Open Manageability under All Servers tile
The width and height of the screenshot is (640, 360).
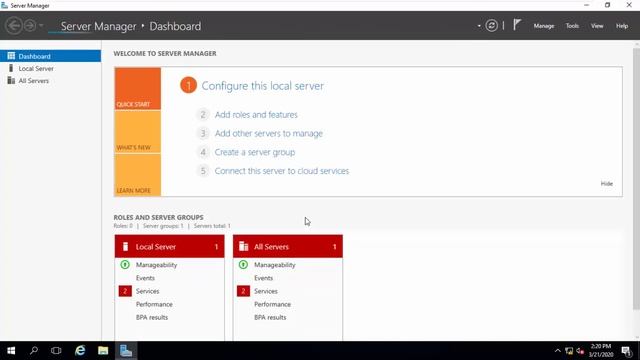click(275, 265)
